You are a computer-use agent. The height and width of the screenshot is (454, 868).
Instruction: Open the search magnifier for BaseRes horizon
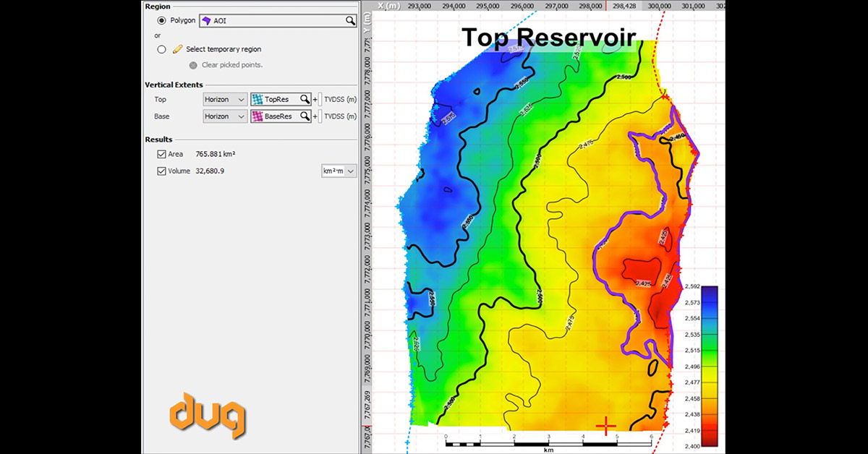(305, 116)
